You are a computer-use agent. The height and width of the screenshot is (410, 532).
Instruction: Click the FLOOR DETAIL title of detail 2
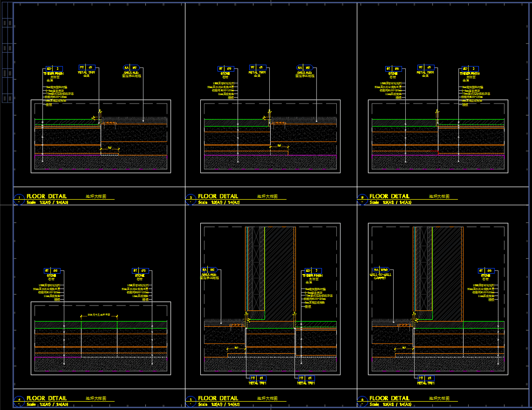[x=218, y=196]
